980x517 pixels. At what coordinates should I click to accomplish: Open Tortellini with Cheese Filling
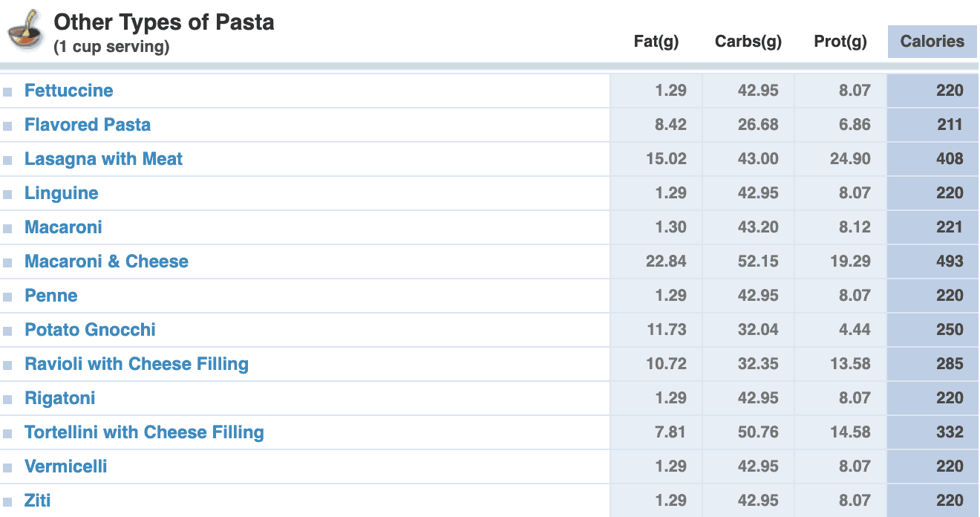[x=144, y=432]
